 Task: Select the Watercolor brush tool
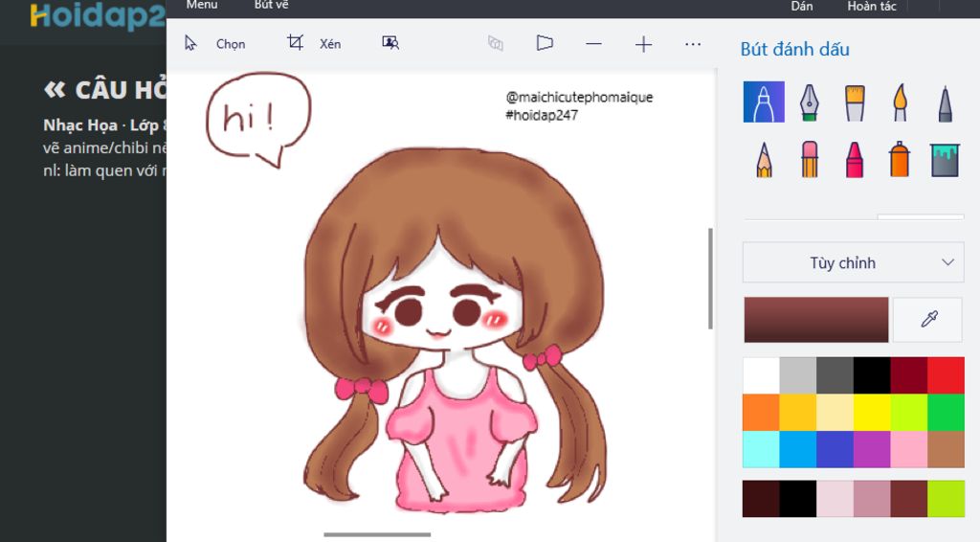(x=900, y=102)
